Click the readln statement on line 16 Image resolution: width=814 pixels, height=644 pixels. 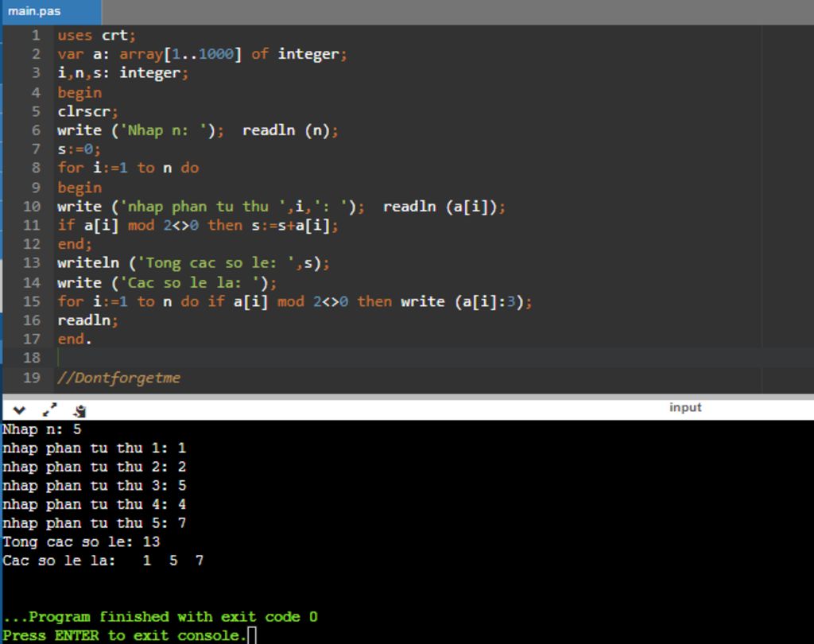click(87, 320)
